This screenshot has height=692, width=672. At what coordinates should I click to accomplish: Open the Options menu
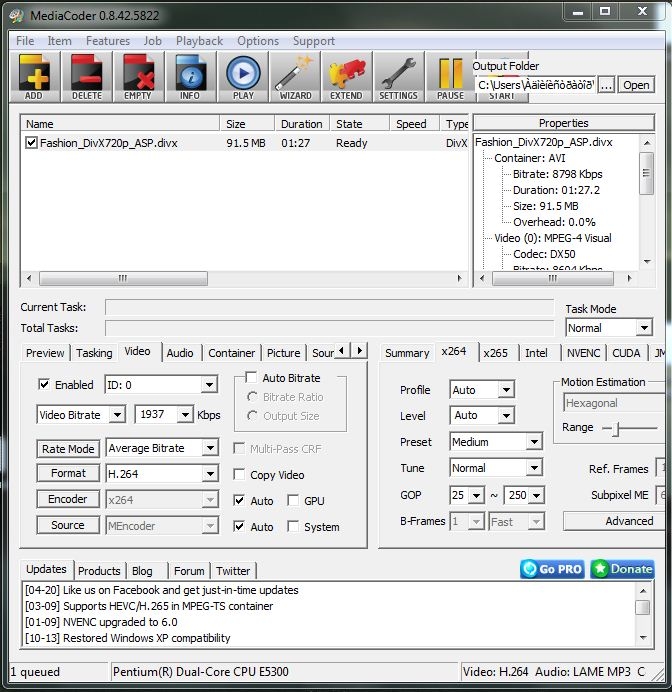tap(258, 41)
